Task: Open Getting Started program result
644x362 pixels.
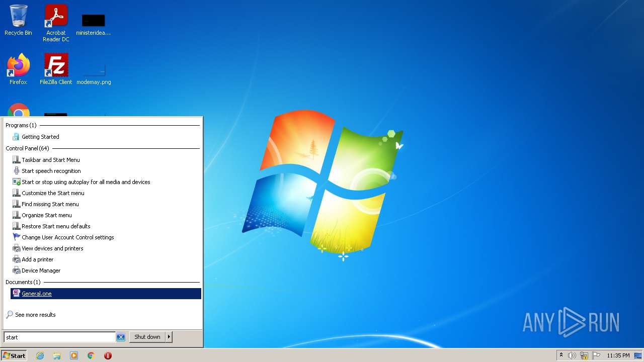Action: (106, 137)
